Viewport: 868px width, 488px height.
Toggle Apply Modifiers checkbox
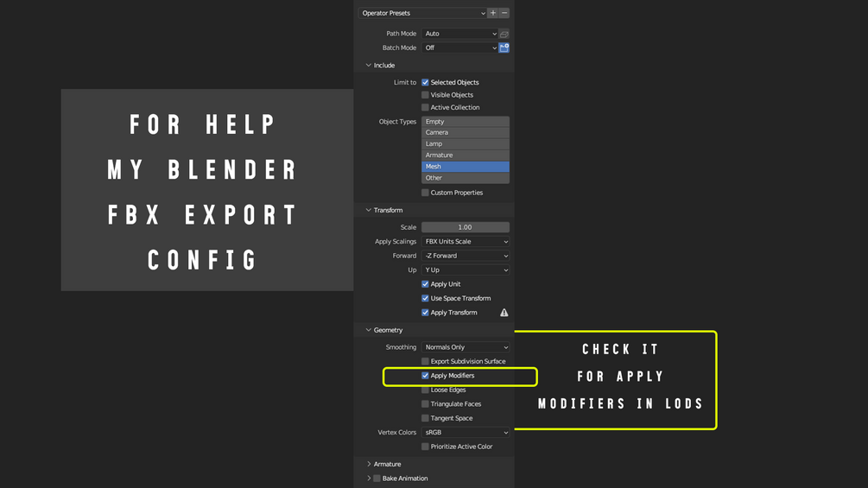coord(425,376)
